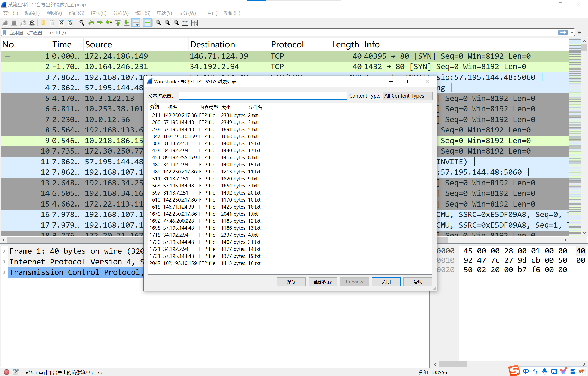
Task: Click the resize columns icon
Action: [185, 23]
